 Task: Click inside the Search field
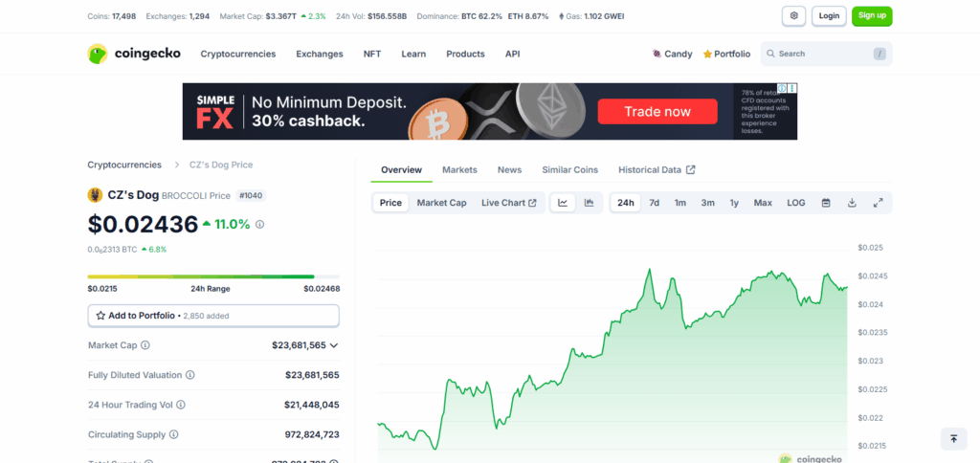(x=826, y=54)
